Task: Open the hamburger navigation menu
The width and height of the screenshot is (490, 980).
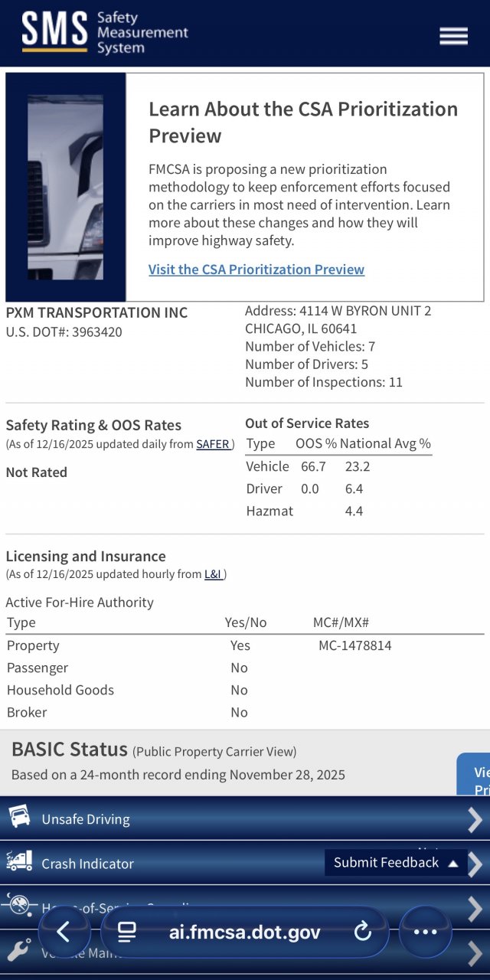Action: [x=453, y=36]
